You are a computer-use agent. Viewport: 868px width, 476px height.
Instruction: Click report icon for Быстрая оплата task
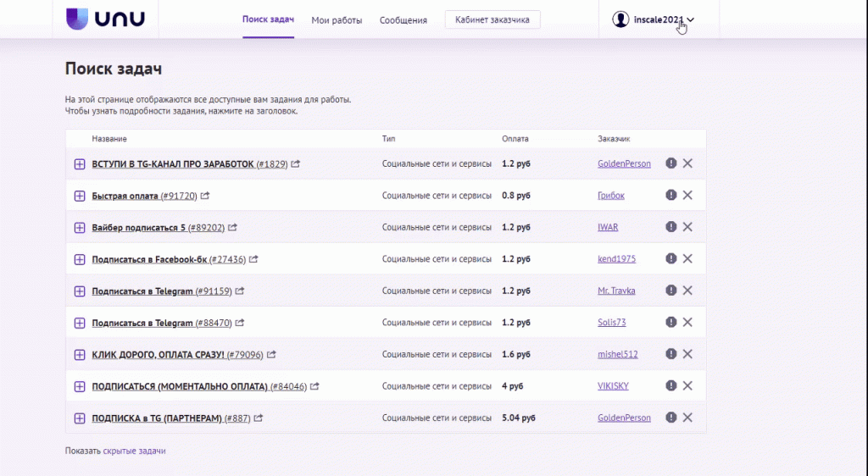coord(670,196)
